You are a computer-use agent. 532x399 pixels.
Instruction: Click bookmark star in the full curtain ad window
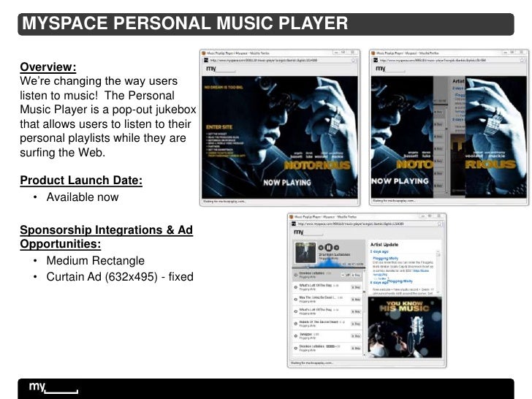pyautogui.click(x=353, y=61)
